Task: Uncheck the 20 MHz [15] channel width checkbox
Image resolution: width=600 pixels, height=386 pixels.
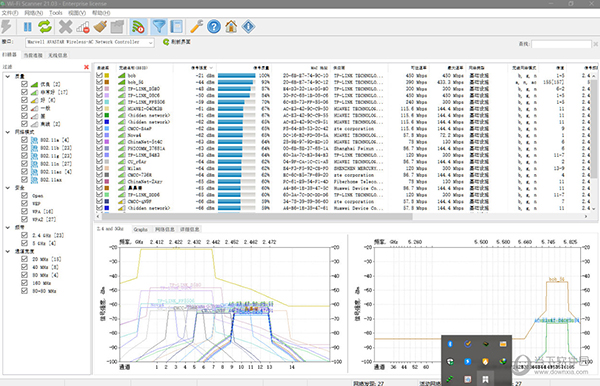Action: point(24,259)
